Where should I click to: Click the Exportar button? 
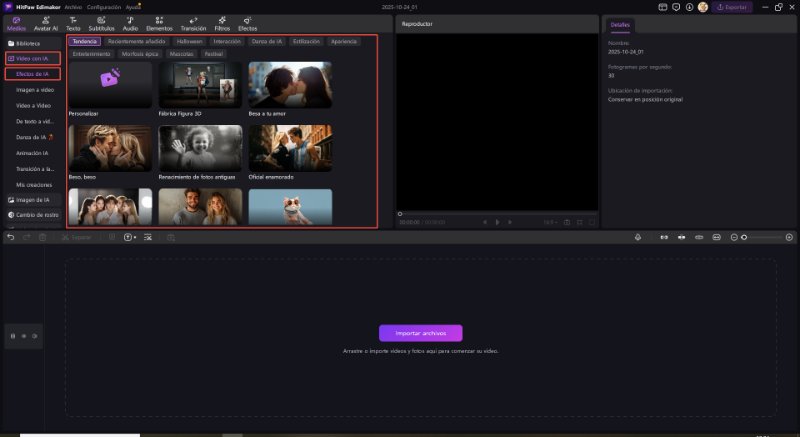coord(731,7)
